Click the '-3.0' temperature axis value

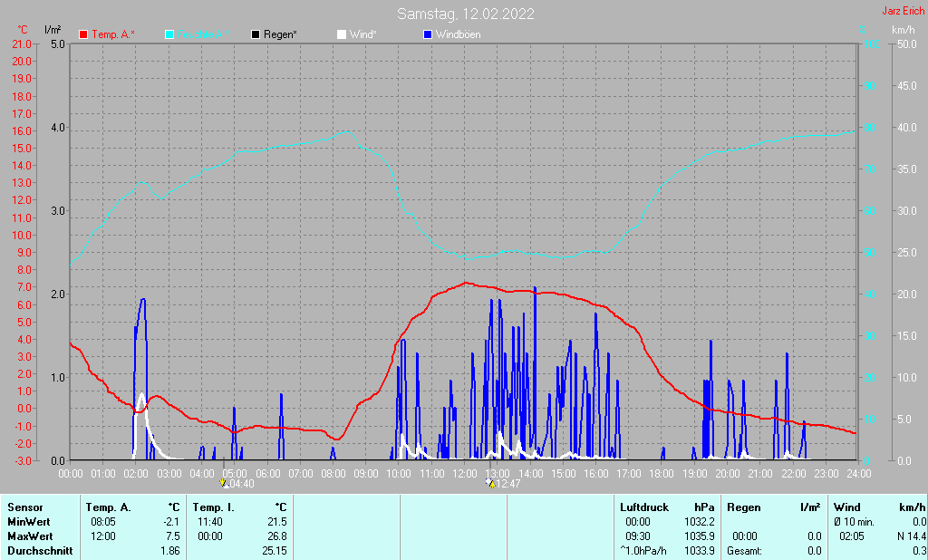click(x=22, y=461)
